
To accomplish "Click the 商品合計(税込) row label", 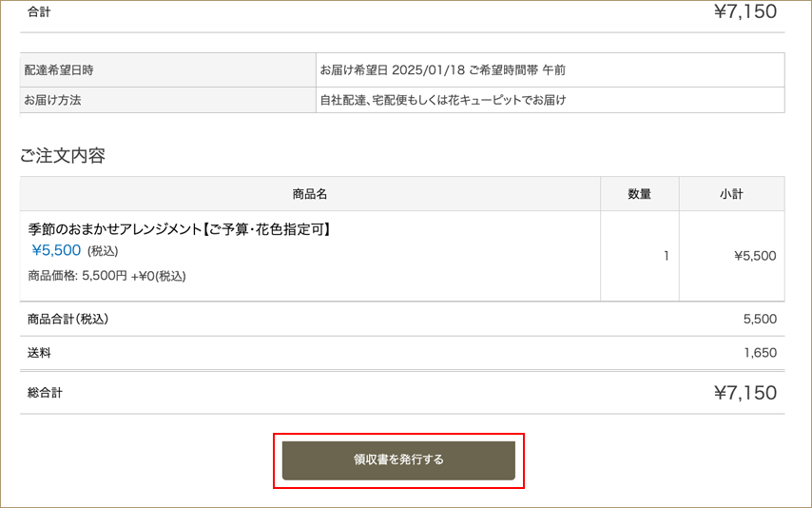I will (x=68, y=319).
